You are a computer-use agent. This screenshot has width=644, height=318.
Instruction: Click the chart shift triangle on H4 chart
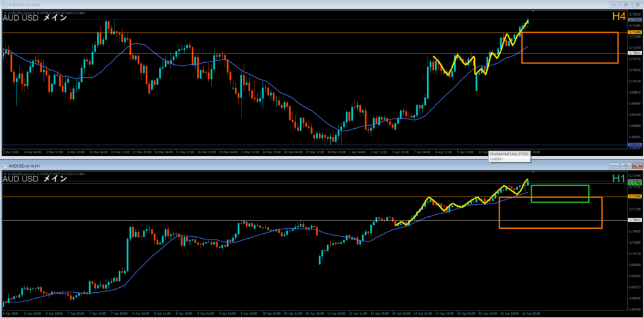point(533,11)
